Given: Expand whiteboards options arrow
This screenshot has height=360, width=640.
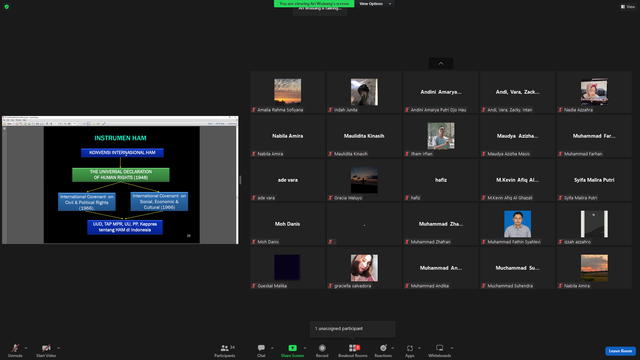Looking at the screenshot, I should click(x=452, y=348).
